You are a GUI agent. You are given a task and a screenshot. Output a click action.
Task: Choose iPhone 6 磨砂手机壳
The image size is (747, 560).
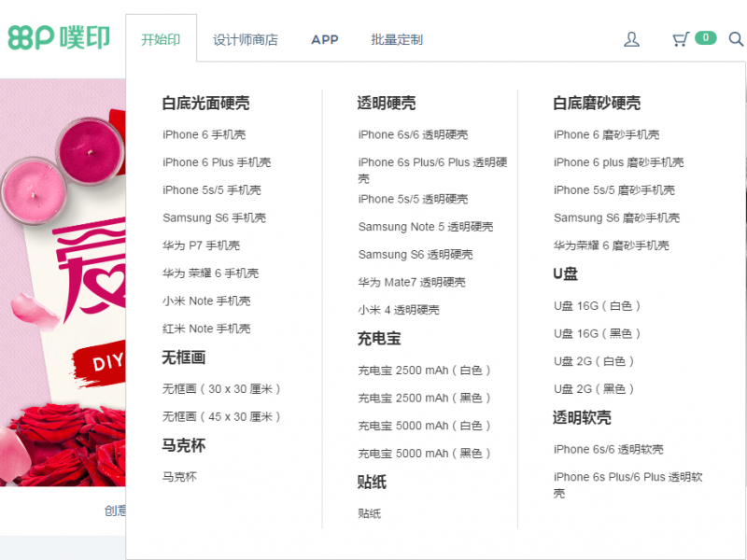click(606, 134)
